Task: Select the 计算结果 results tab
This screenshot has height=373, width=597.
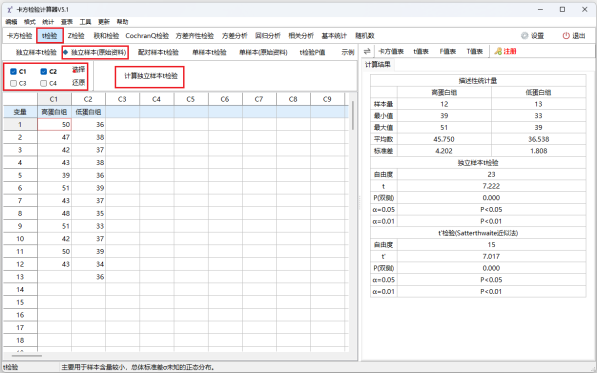Action: click(378, 65)
